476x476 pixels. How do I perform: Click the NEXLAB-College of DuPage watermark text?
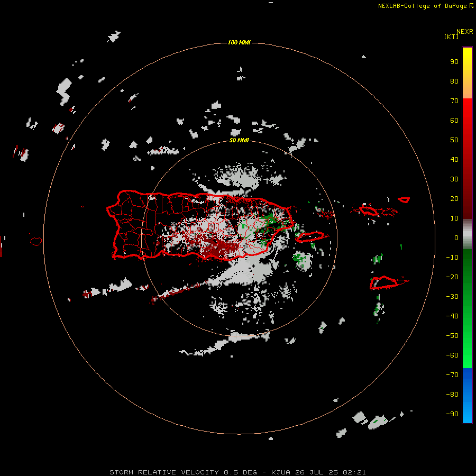[425, 6]
